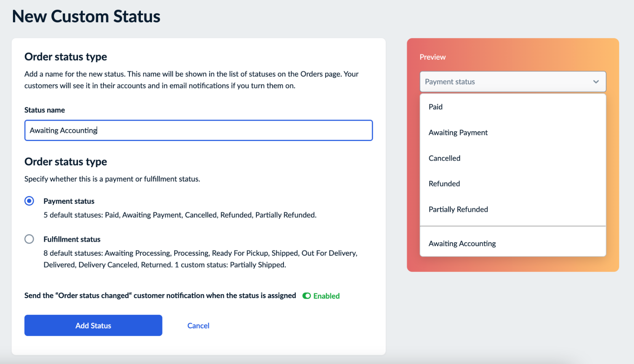Select Paid in the preview list

point(435,107)
